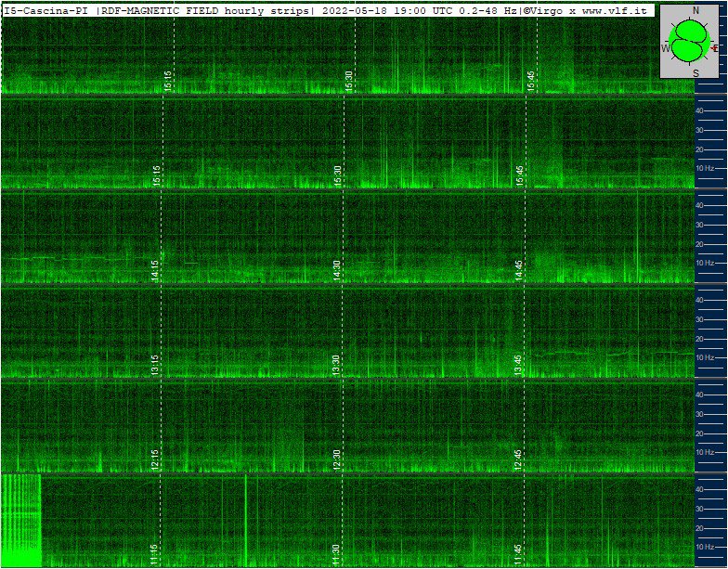This screenshot has width=728, height=569.
Task: Select the 13:15 time marker
Action: (156, 364)
